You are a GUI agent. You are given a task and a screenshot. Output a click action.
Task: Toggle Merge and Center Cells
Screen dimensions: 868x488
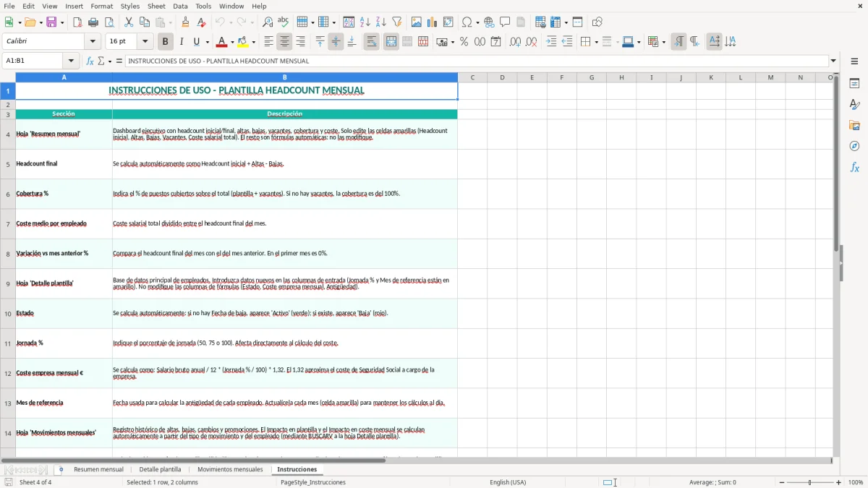pyautogui.click(x=391, y=42)
